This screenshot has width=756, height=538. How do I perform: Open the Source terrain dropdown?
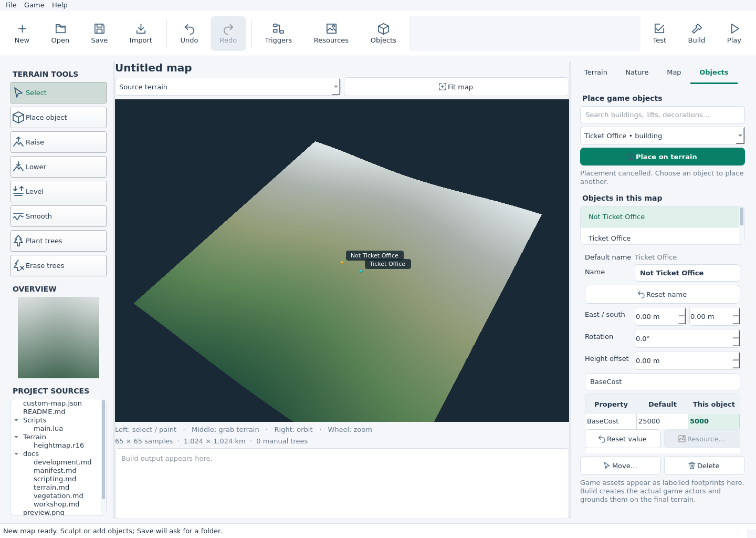(x=228, y=87)
